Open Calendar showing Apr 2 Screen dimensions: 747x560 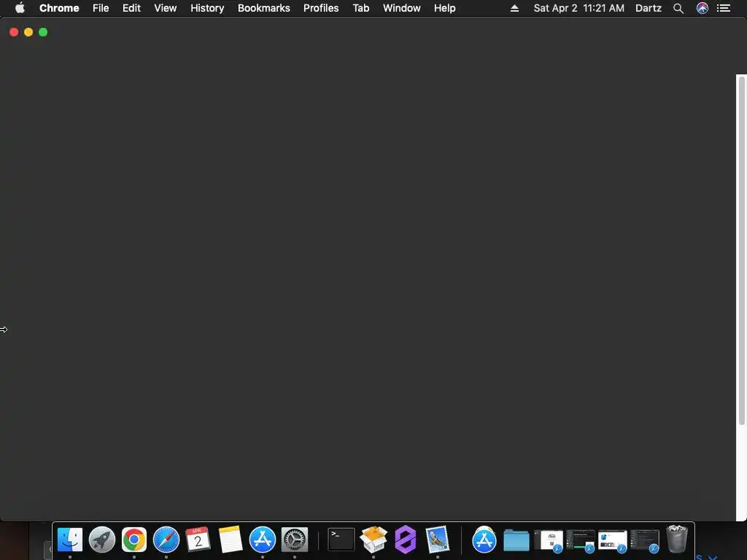198,540
